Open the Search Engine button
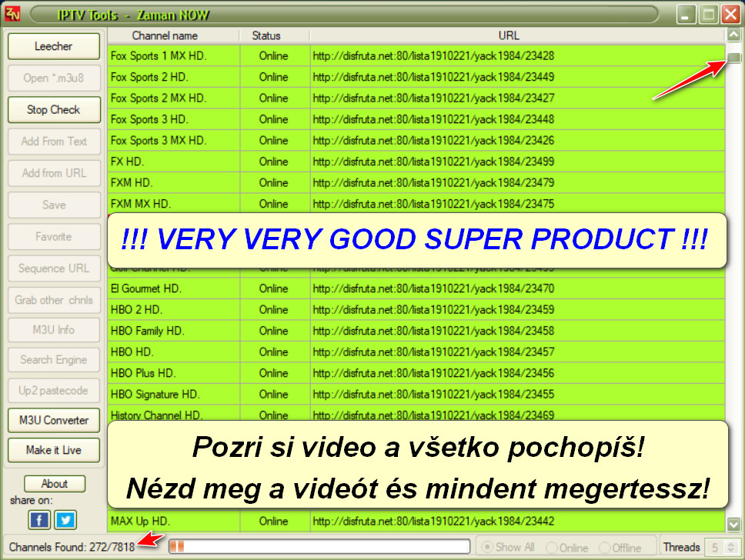This screenshot has width=745, height=560. coord(54,359)
